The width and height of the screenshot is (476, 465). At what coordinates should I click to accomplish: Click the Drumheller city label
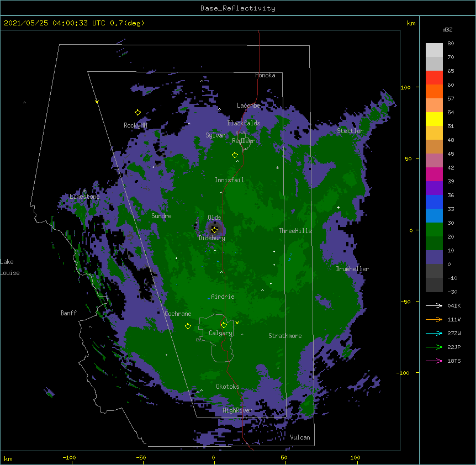click(352, 269)
